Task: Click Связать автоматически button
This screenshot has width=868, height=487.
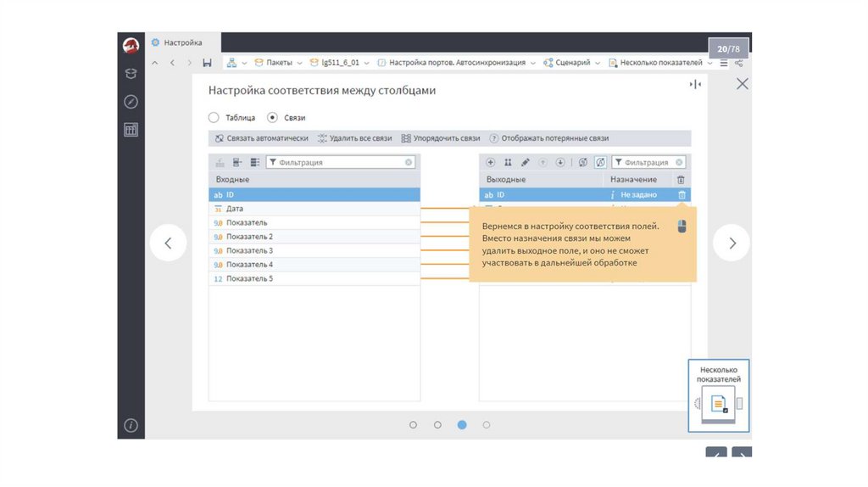Action: coord(261,138)
